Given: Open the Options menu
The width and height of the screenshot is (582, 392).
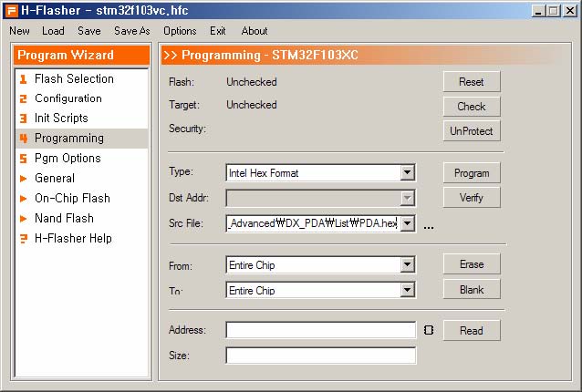Looking at the screenshot, I should pyautogui.click(x=180, y=31).
